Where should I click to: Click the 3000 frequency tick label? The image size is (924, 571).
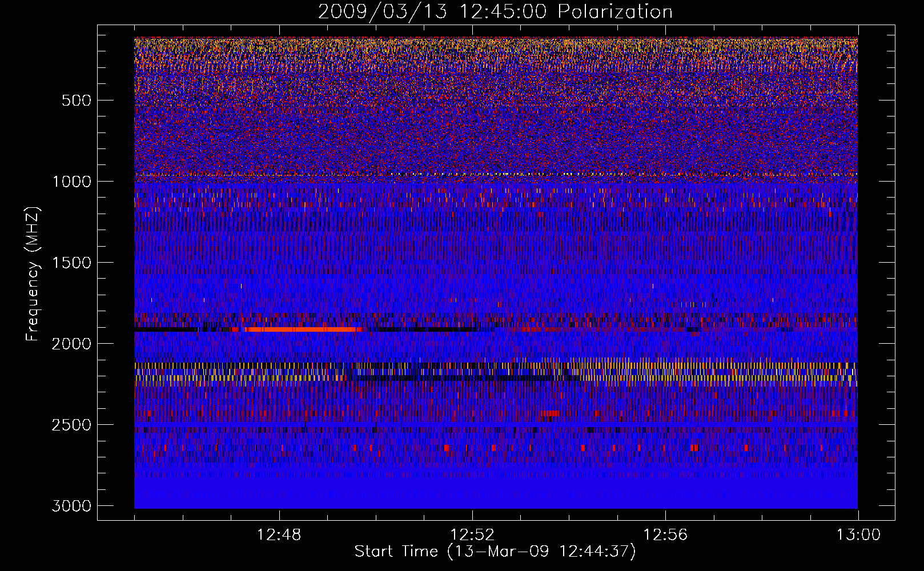(x=71, y=506)
